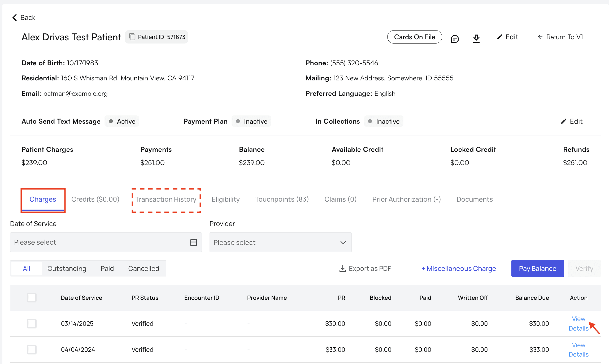This screenshot has height=364, width=609.
Task: Open the Touchpoints (83) tab
Action: point(282,199)
